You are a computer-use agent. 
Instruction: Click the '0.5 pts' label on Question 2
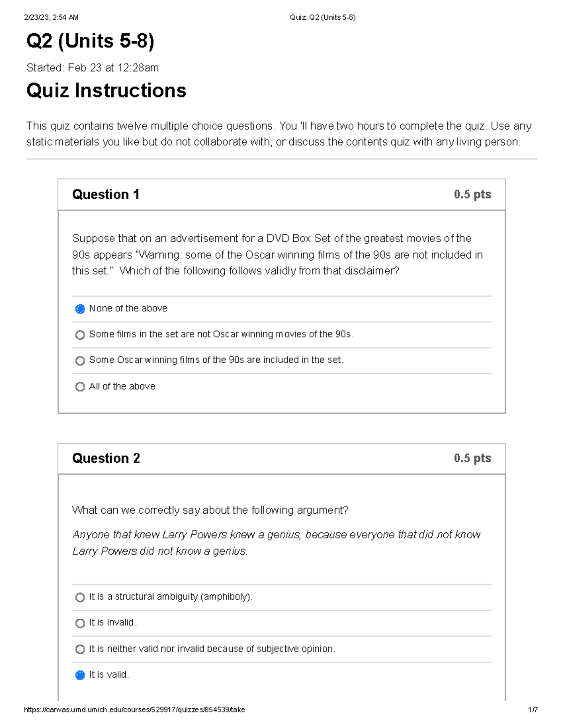[x=472, y=458]
